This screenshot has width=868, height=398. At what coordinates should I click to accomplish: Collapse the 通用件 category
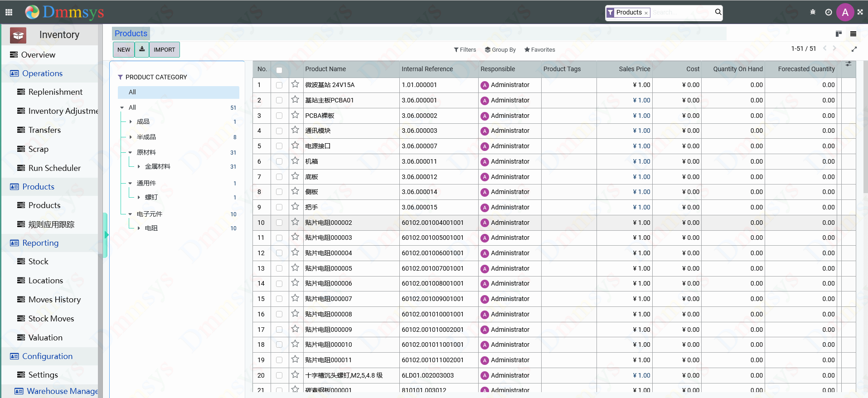coord(131,183)
